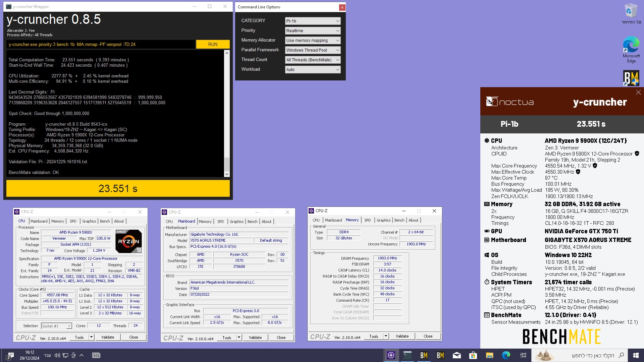644x362 pixels.
Task: Close the Command Line Options window
Action: 342,7
